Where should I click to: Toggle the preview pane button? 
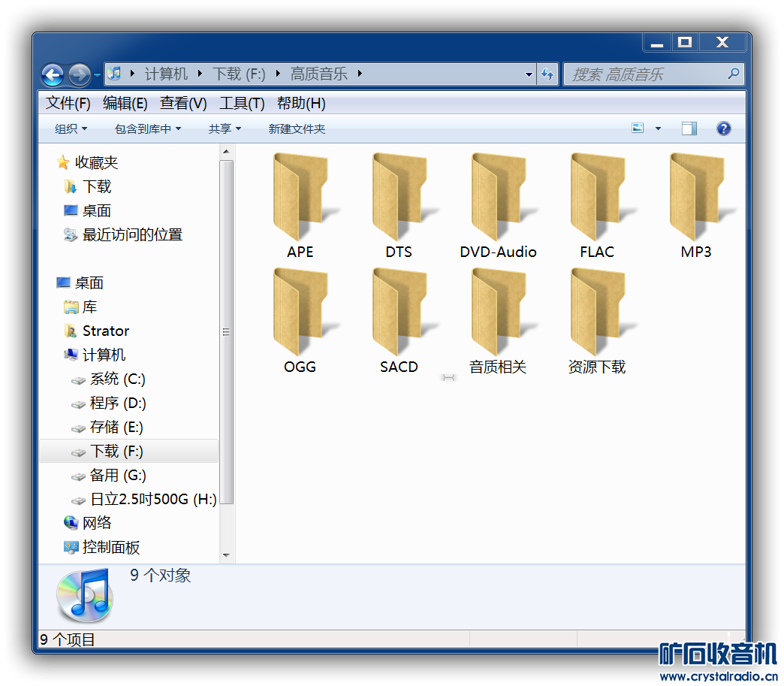(x=689, y=128)
